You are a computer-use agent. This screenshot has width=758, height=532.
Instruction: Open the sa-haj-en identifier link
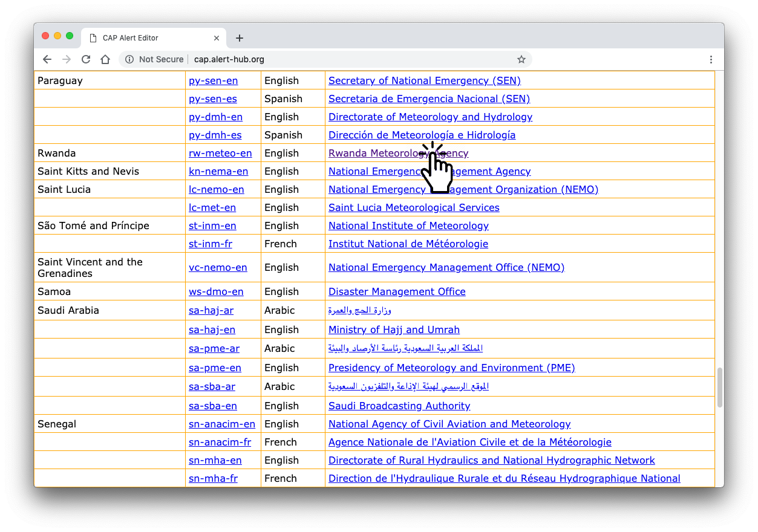(x=212, y=329)
